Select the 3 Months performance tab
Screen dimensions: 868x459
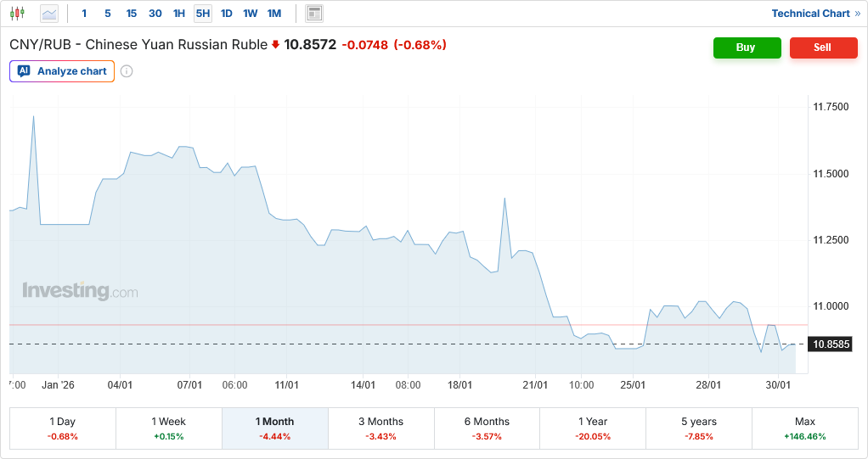coord(380,428)
